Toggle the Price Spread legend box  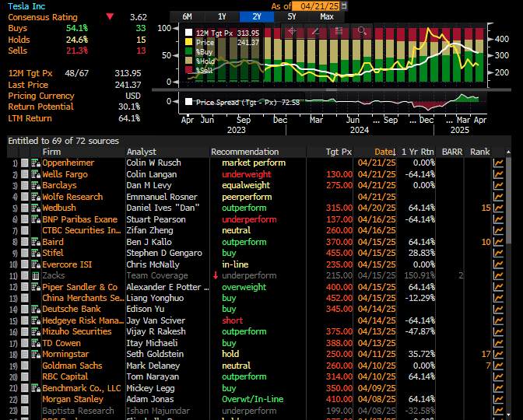pyautogui.click(x=189, y=102)
